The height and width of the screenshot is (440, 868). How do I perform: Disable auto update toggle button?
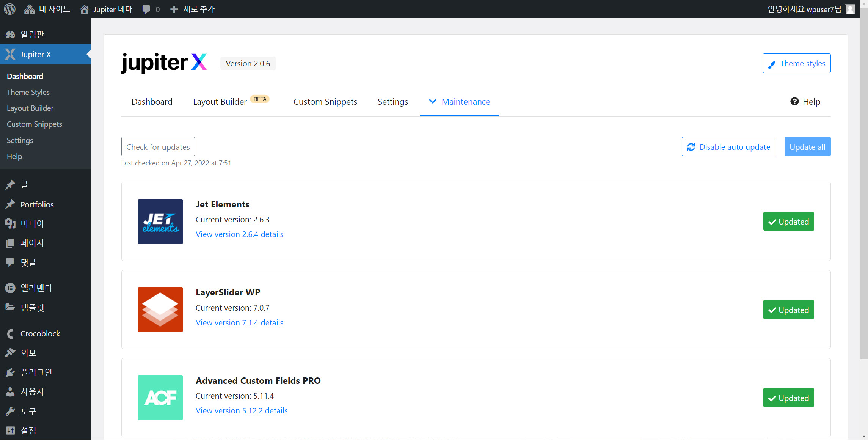(728, 147)
